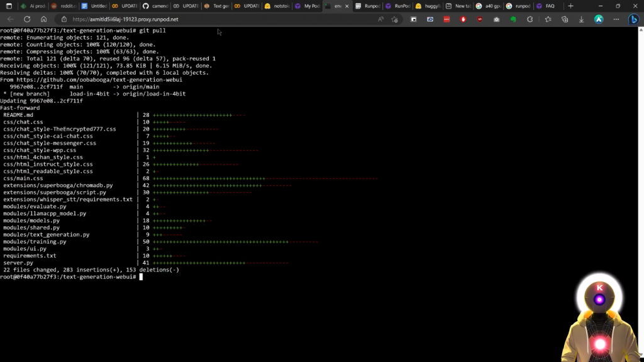Open the Downloads toolbar icon
644x362 pixels.
(x=581, y=19)
